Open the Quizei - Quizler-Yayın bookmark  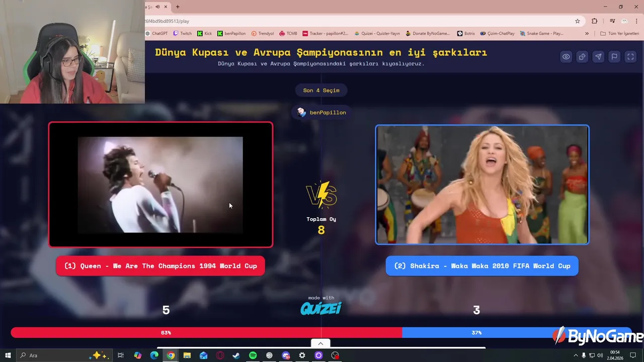point(377,34)
